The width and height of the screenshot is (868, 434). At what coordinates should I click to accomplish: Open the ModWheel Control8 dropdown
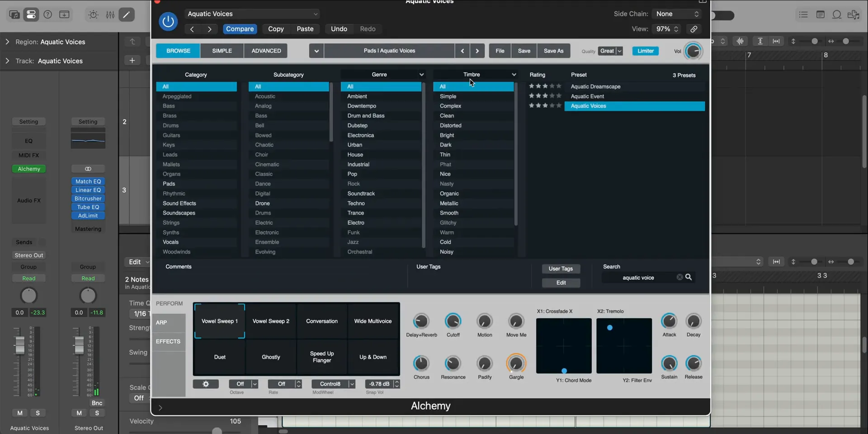pos(333,384)
